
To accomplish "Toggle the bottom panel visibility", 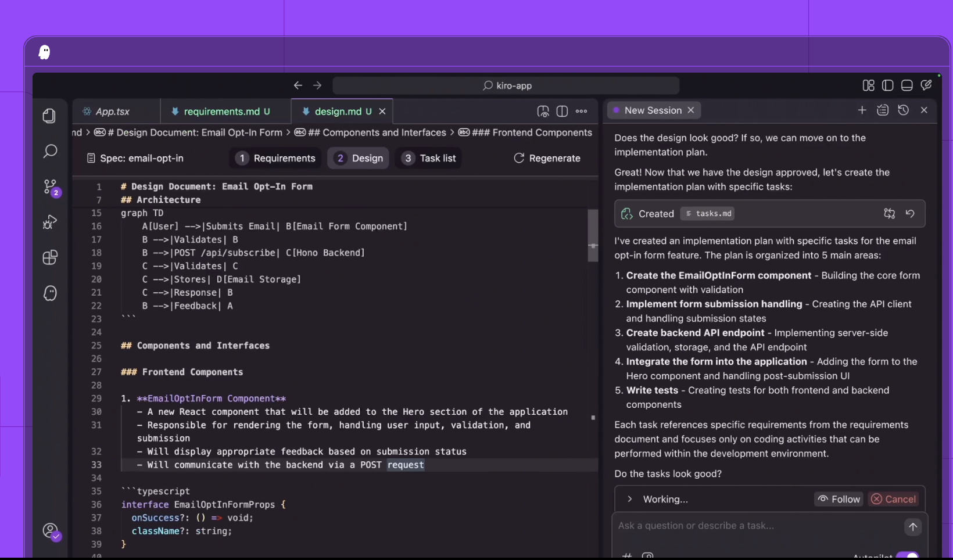I will click(907, 85).
